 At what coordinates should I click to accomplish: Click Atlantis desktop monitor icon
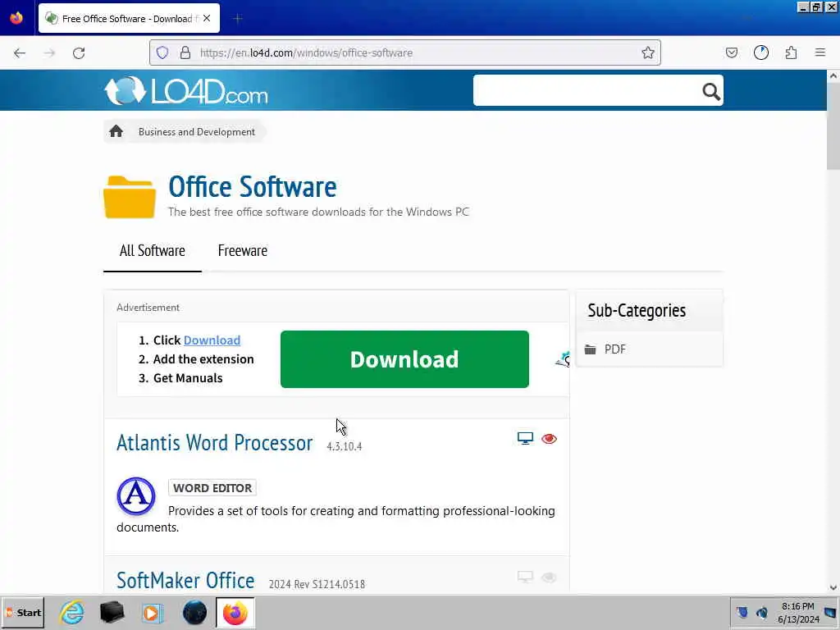coord(525,438)
